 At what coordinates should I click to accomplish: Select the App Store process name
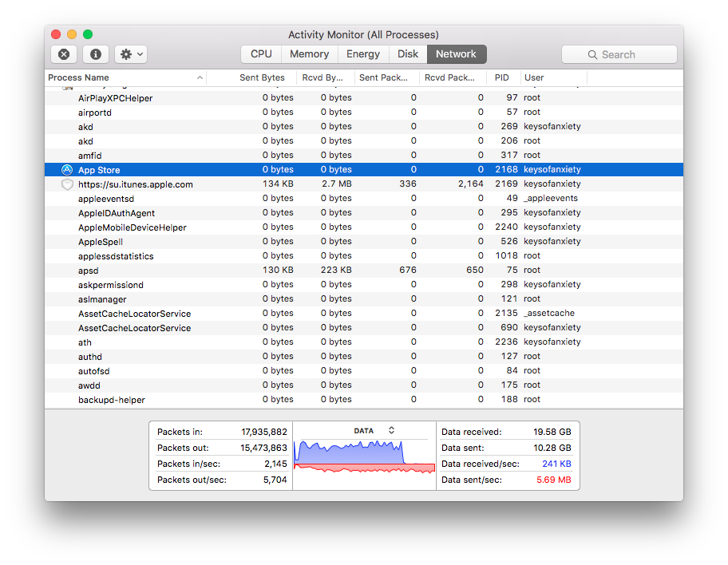click(99, 170)
